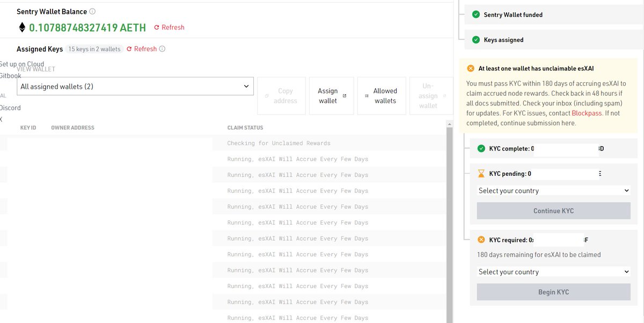Refresh the Sentry Wallet Balance
This screenshot has width=644, height=323.
pos(169,27)
